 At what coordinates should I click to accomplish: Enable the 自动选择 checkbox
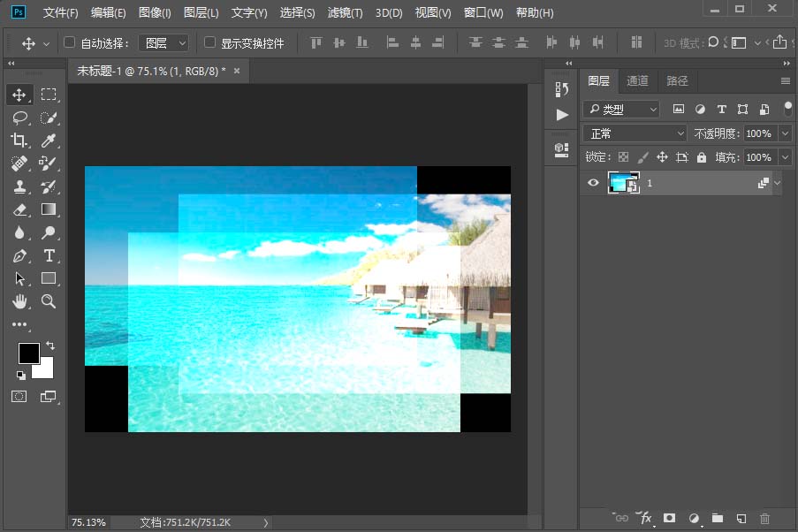(70, 42)
